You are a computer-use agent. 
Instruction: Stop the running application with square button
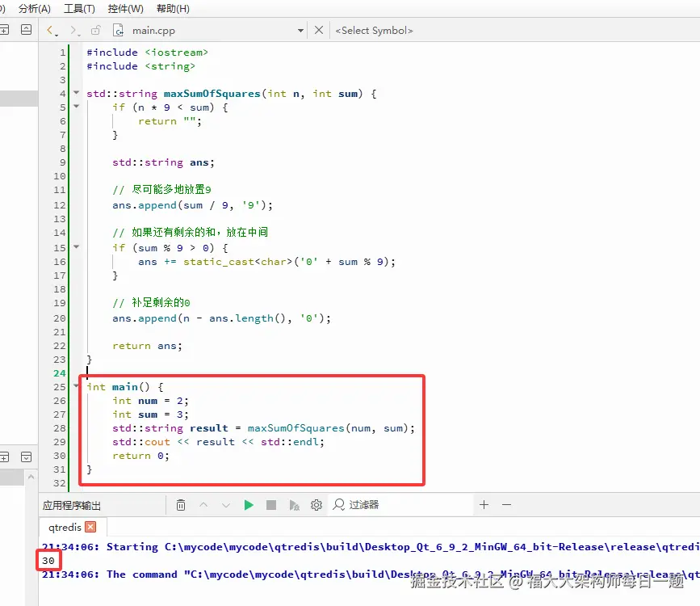pos(271,505)
